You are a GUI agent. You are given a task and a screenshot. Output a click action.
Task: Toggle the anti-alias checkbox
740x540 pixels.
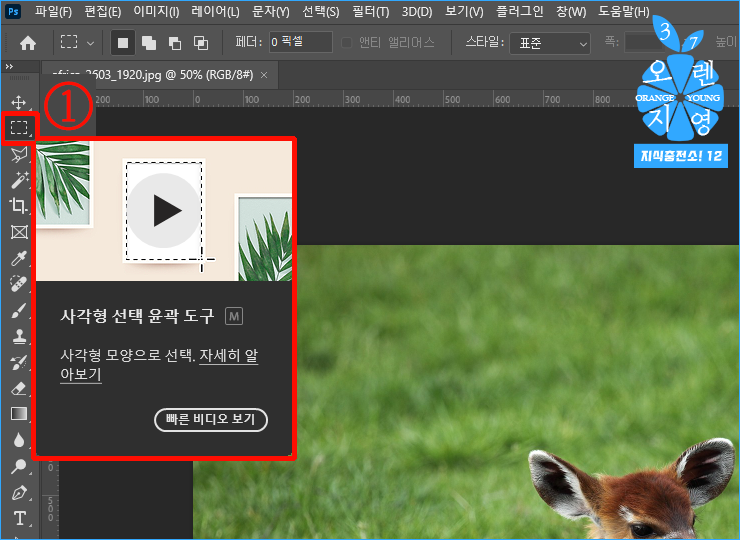[346, 42]
